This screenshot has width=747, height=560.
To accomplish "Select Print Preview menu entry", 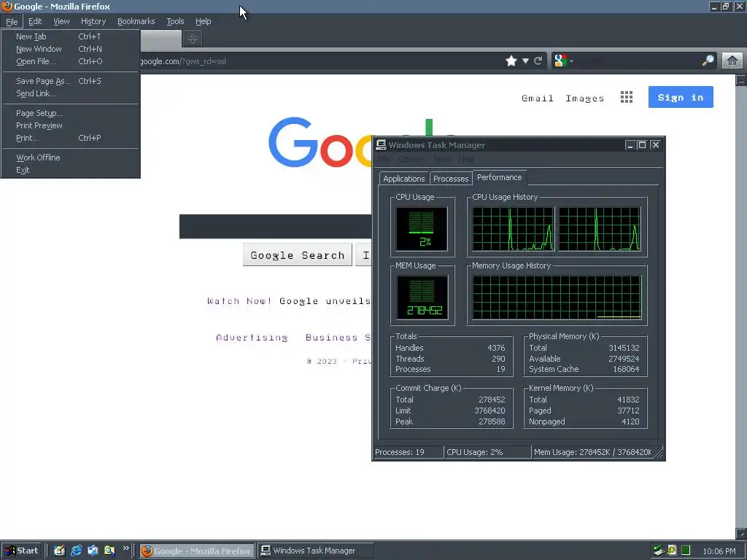I will click(x=71, y=125).
